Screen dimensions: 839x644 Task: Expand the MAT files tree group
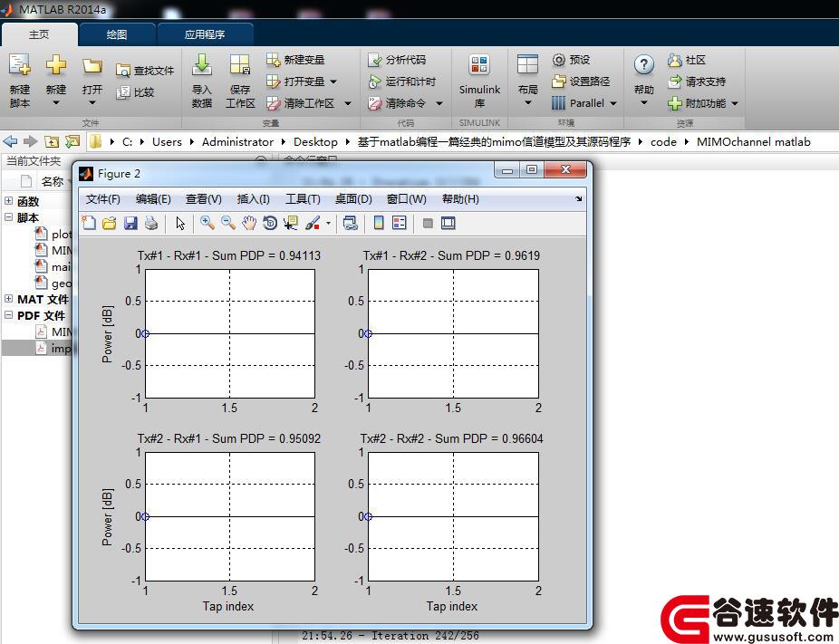[8, 299]
